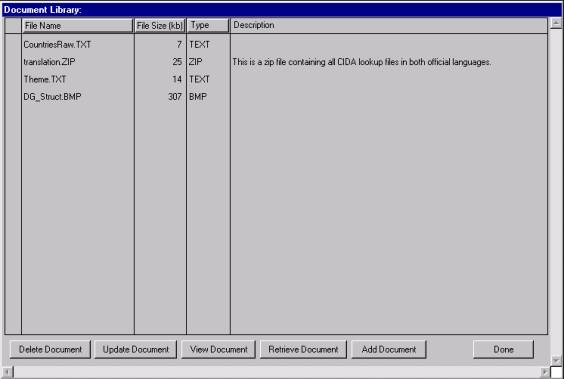Image resolution: width=564 pixels, height=379 pixels.
Task: Click the Update Document button
Action: [x=136, y=350]
